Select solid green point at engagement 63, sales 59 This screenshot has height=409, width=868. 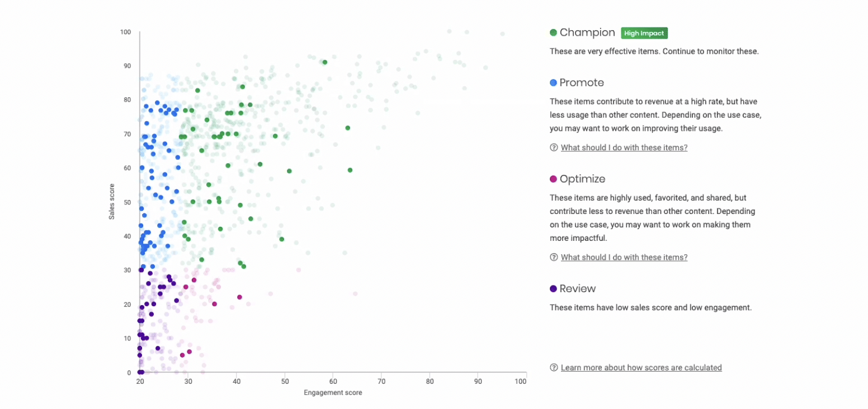click(x=350, y=170)
